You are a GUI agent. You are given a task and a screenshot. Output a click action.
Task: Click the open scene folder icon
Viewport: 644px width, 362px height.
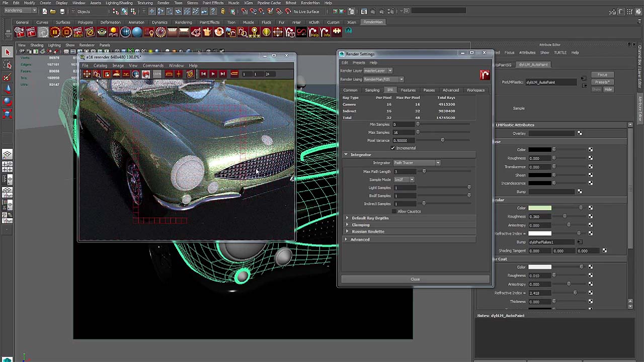53,11
